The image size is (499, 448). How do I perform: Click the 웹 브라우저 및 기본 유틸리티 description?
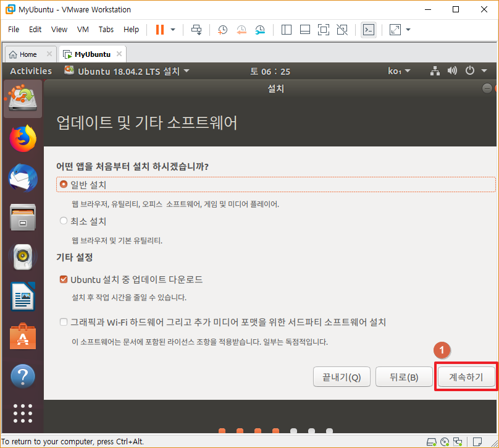117,240
